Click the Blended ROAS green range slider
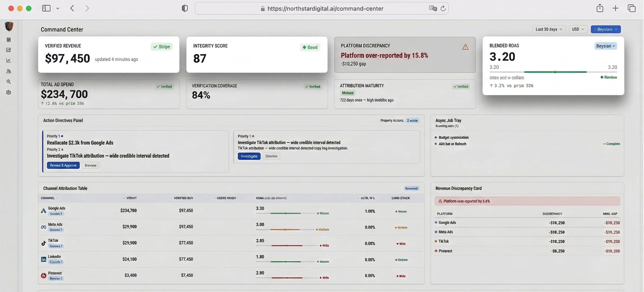Screen dimensions: 644x292 tap(555, 72)
